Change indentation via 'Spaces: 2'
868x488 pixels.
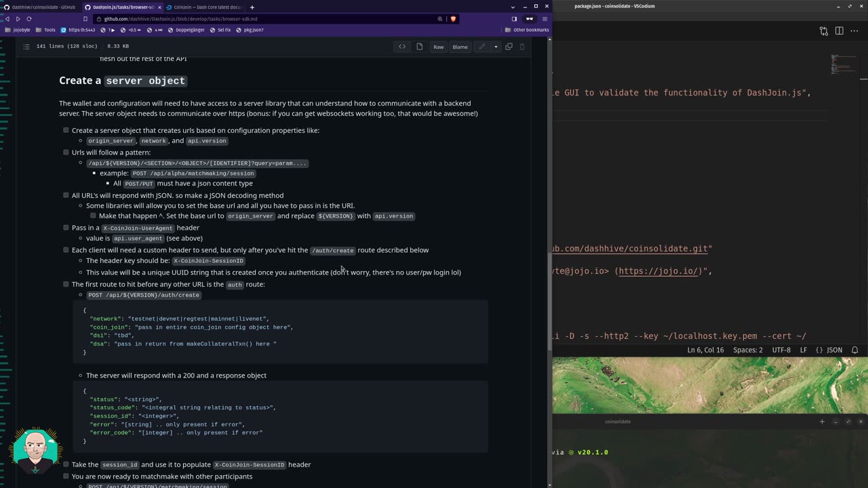tap(748, 350)
